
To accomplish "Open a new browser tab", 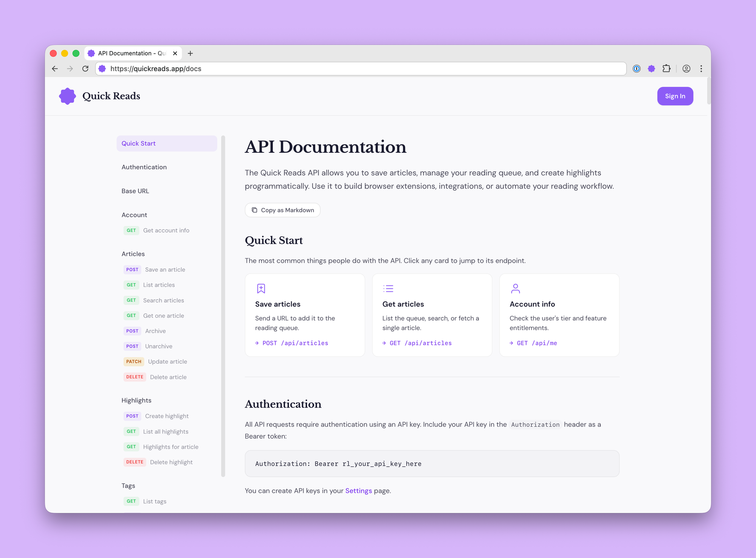I will tap(190, 53).
